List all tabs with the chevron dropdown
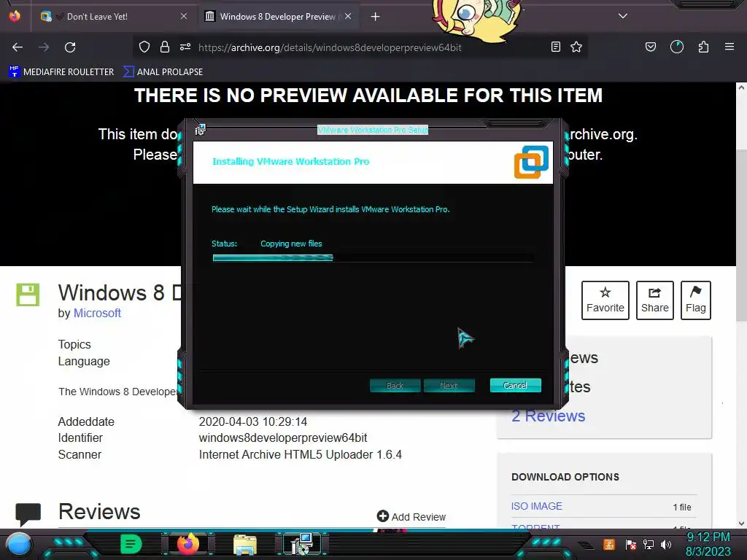 [x=623, y=16]
